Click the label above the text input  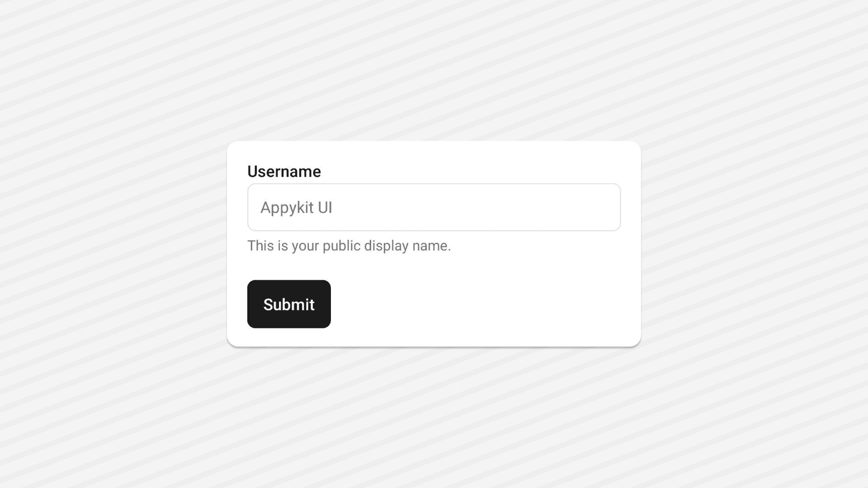coord(284,172)
